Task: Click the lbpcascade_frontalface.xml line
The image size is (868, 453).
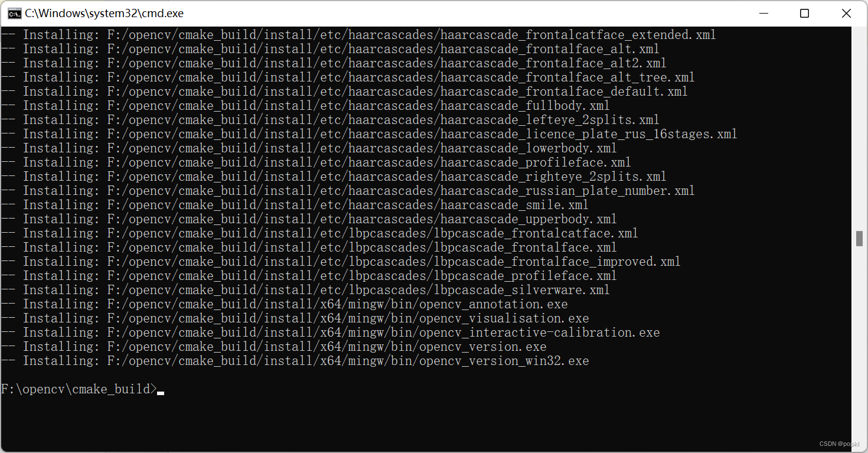Action: coord(309,247)
